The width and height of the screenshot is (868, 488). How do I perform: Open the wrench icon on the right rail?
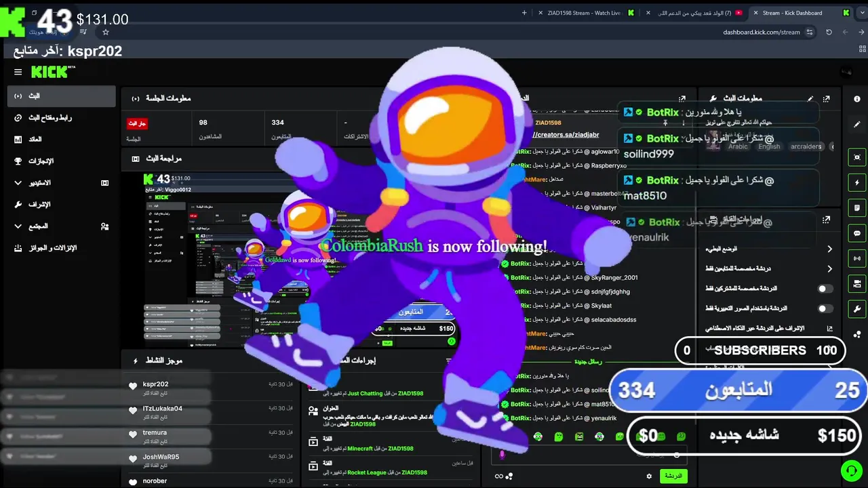click(x=857, y=309)
